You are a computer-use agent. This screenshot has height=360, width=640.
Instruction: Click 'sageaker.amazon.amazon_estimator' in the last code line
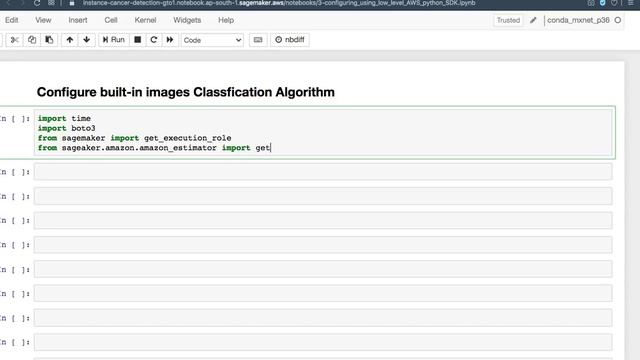click(x=139, y=148)
